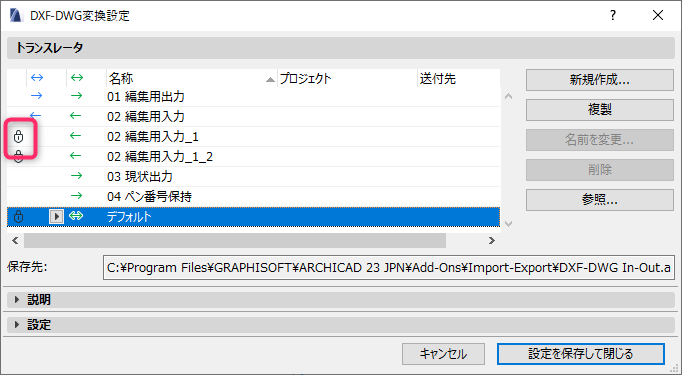Expand the 設定 section

coord(17,325)
